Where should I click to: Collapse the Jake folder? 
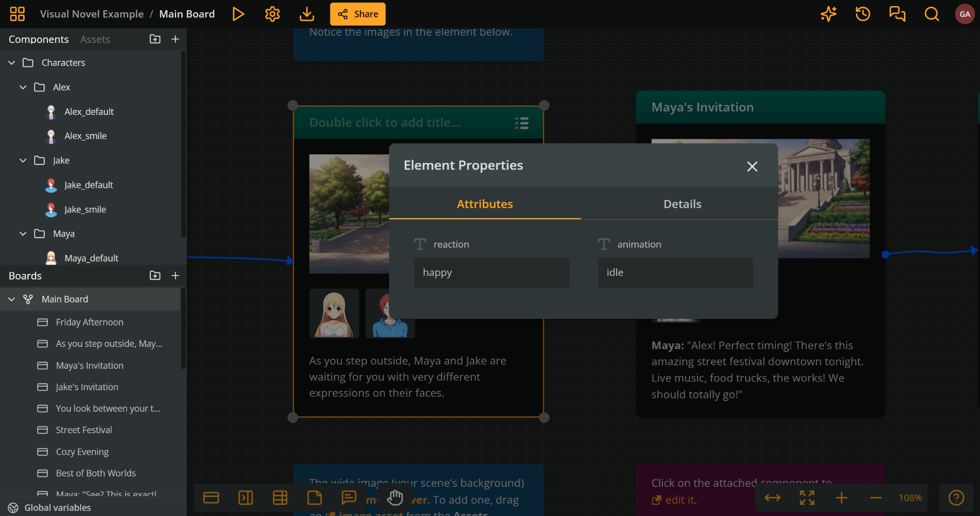[x=22, y=160]
